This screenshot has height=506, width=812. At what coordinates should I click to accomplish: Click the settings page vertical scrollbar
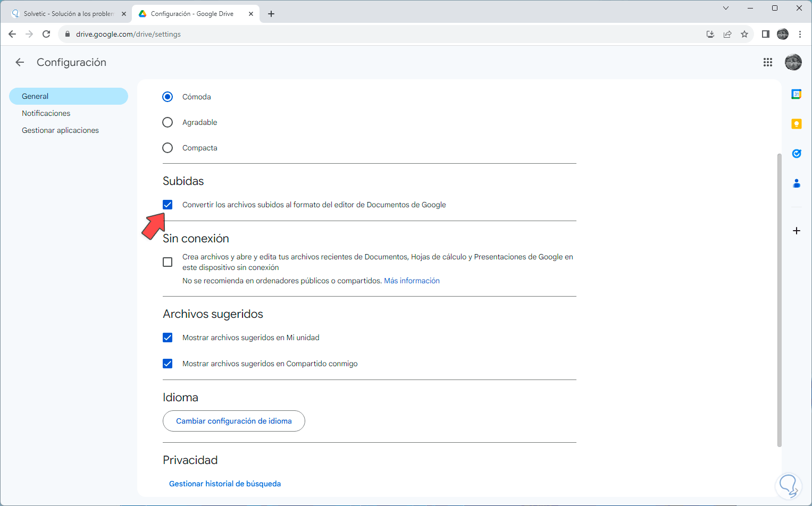coord(779,300)
